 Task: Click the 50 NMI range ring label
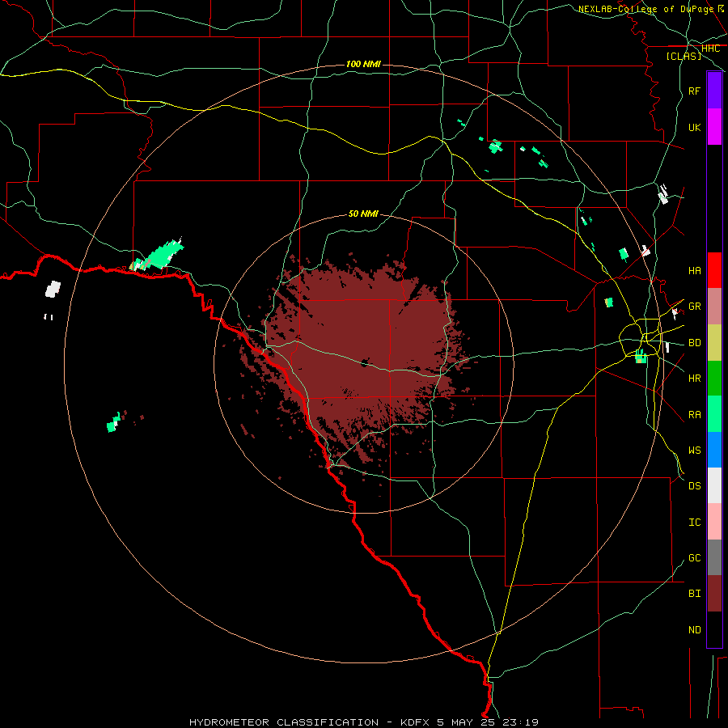click(363, 214)
